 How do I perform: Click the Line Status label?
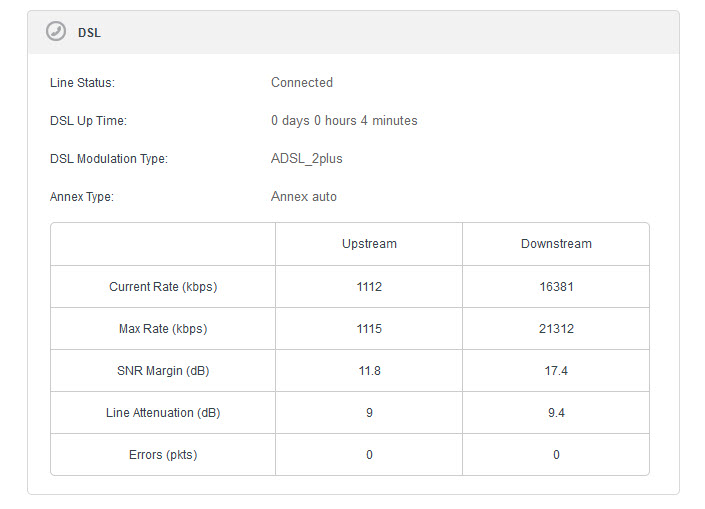tap(82, 83)
